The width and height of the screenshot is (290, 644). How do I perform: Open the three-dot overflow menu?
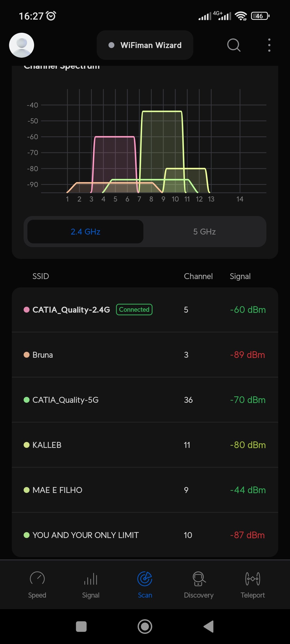tap(269, 45)
